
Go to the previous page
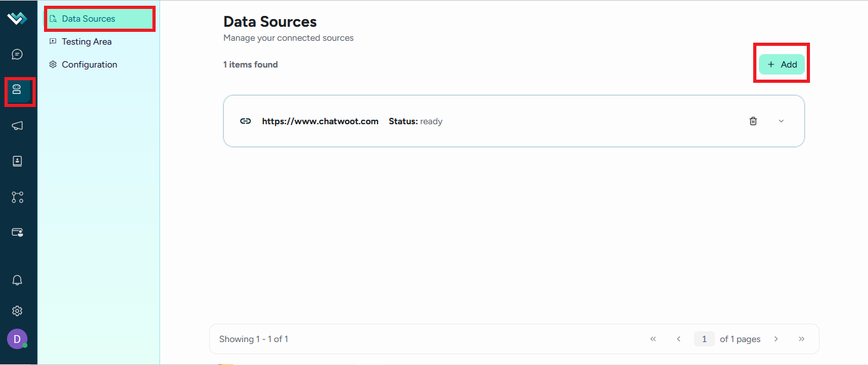(679, 339)
